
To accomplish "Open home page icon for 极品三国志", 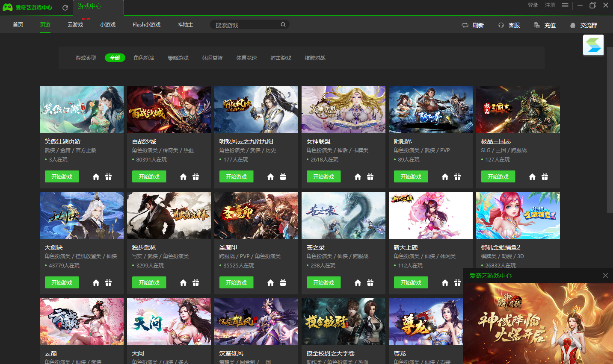I will coord(532,176).
